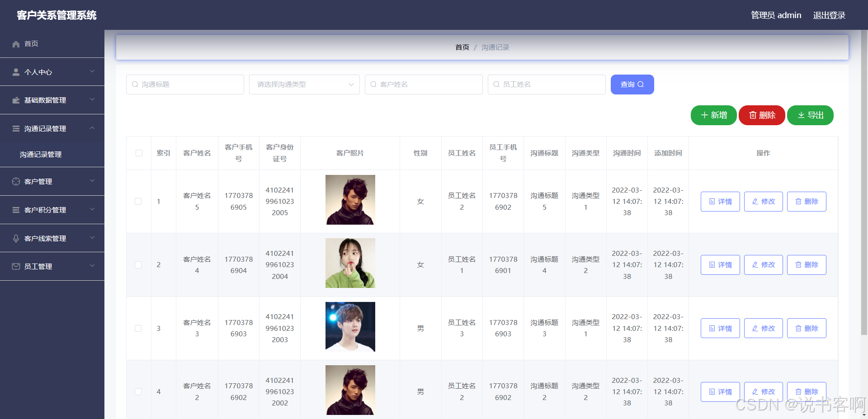Click the red 删除 trash button above the table
This screenshot has width=868, height=419.
tap(762, 115)
